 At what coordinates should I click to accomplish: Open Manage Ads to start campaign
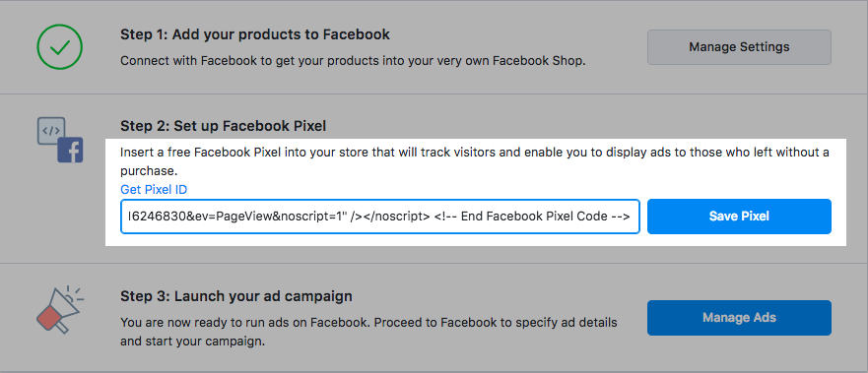(739, 318)
